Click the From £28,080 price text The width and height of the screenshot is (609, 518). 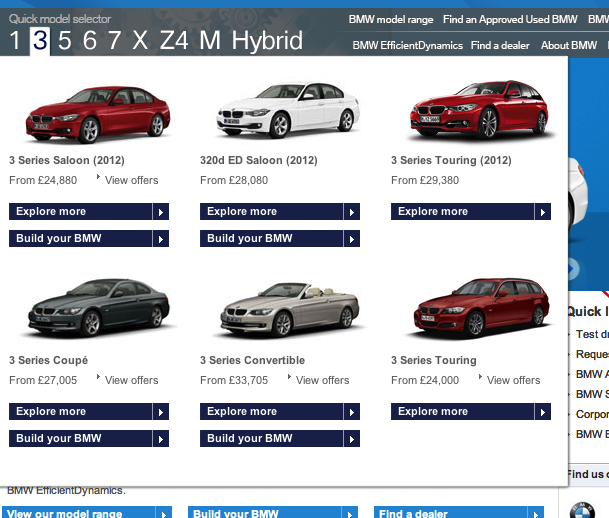234,180
